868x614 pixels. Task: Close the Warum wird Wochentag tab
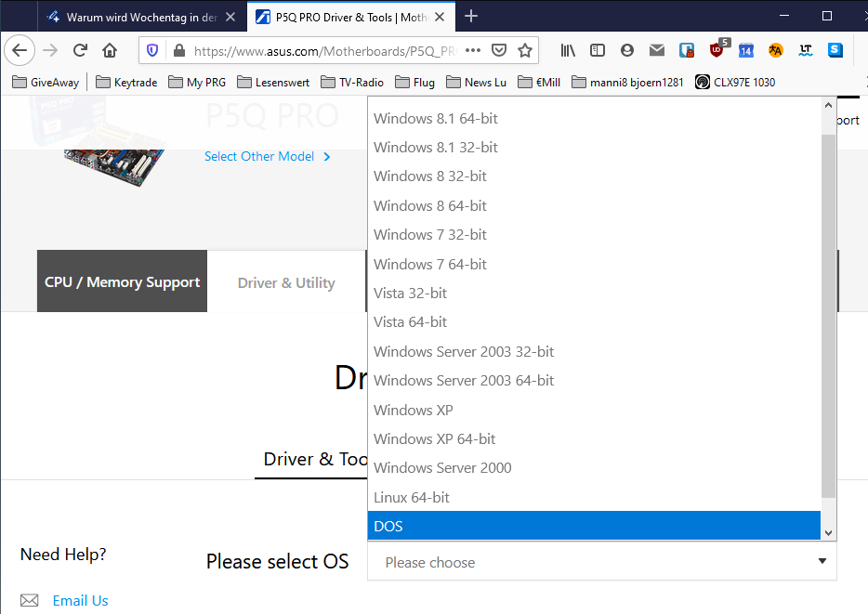click(230, 17)
